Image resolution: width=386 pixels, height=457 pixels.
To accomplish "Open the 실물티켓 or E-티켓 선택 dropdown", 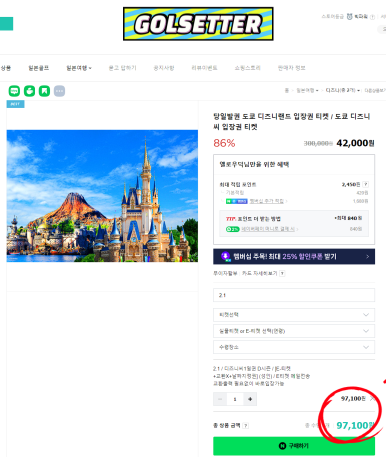I will [294, 331].
